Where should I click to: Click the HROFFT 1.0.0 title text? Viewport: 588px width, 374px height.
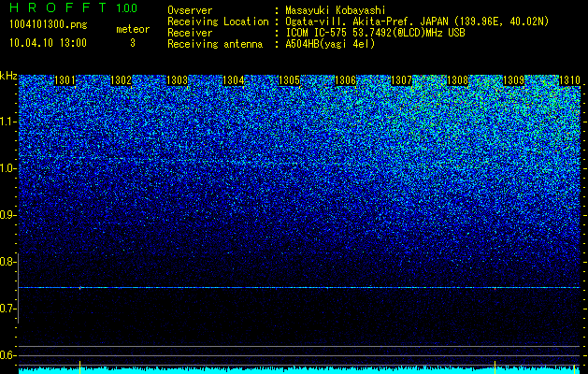coord(73,7)
